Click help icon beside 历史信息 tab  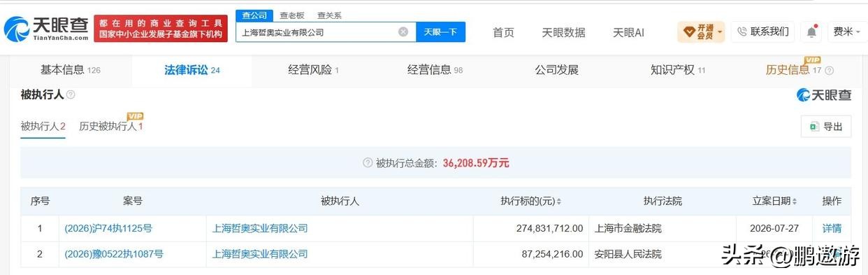830,71
